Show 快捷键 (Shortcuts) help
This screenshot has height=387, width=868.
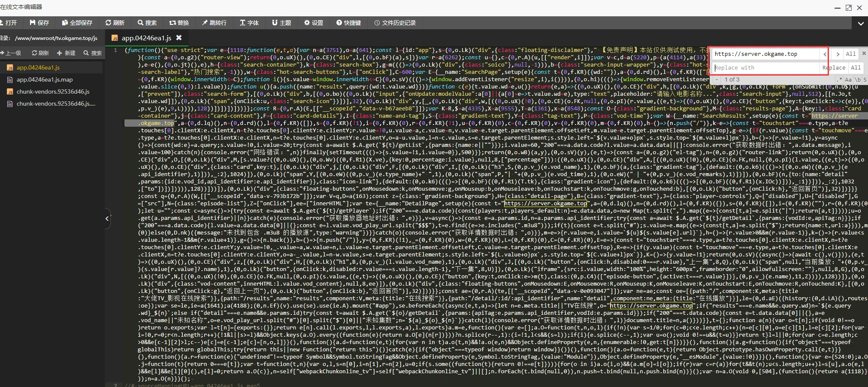(x=348, y=23)
